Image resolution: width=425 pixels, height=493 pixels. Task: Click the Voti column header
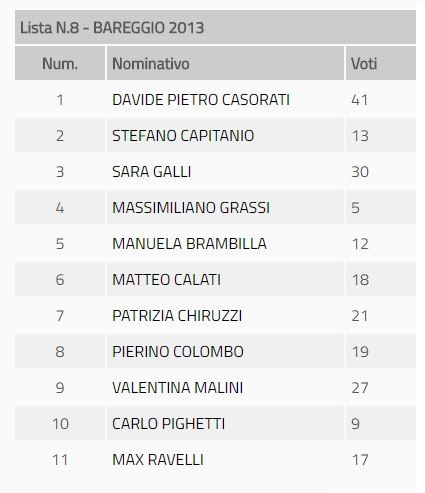click(x=381, y=63)
